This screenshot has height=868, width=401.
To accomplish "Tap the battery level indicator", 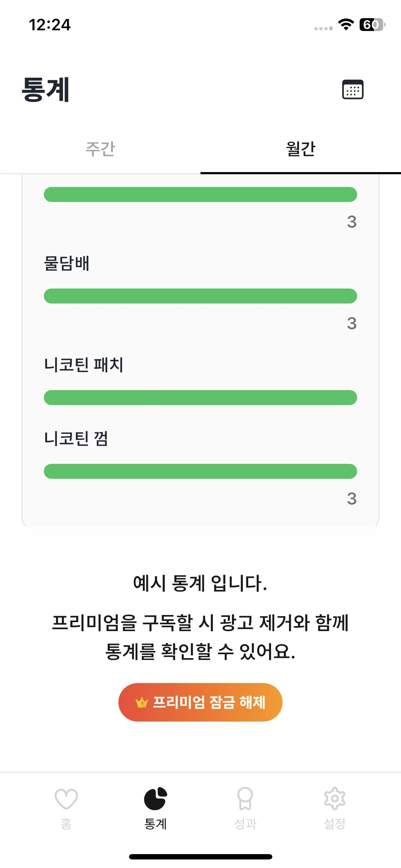I will (372, 25).
